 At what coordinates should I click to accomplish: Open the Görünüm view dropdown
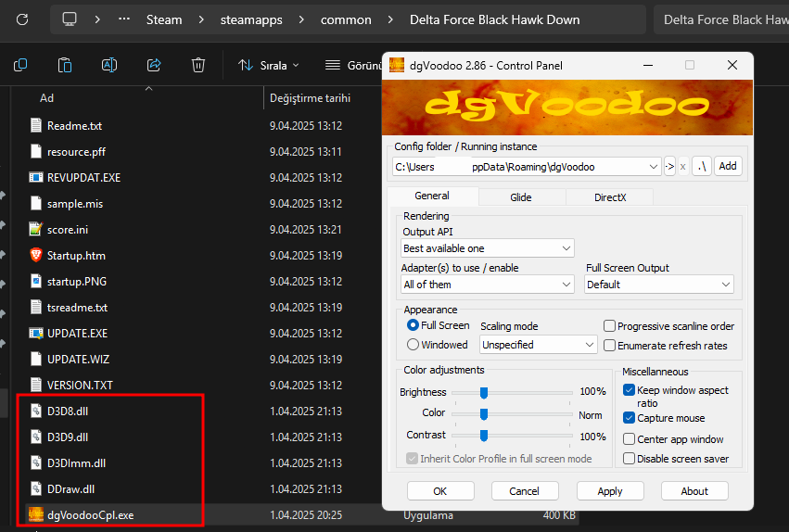point(353,66)
